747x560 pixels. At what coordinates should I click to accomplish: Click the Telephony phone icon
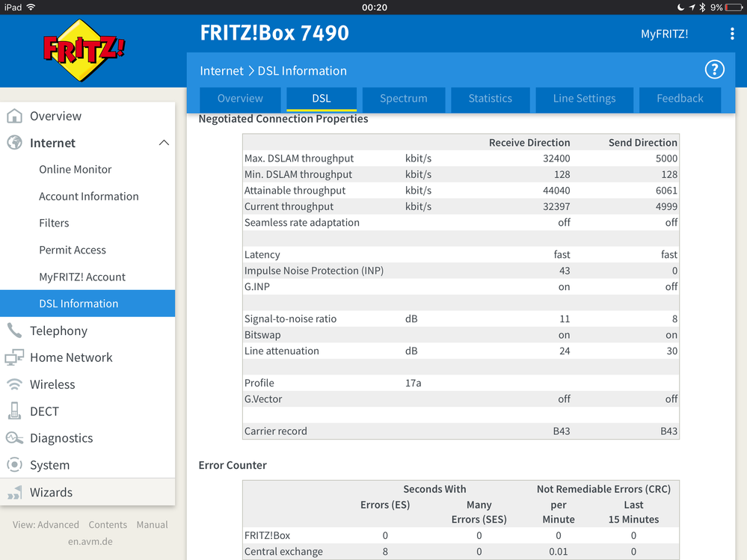pyautogui.click(x=14, y=330)
